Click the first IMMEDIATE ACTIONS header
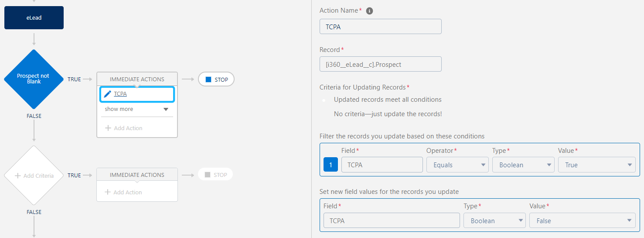 [137, 79]
